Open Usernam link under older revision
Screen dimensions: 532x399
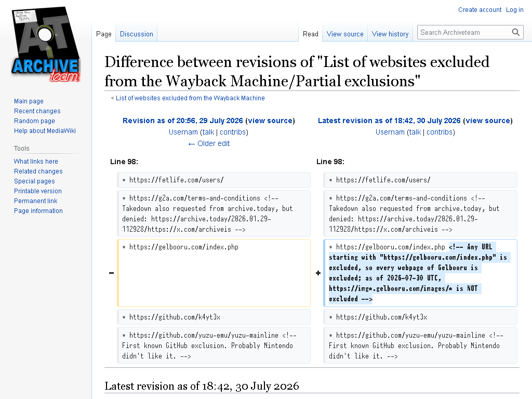click(183, 132)
